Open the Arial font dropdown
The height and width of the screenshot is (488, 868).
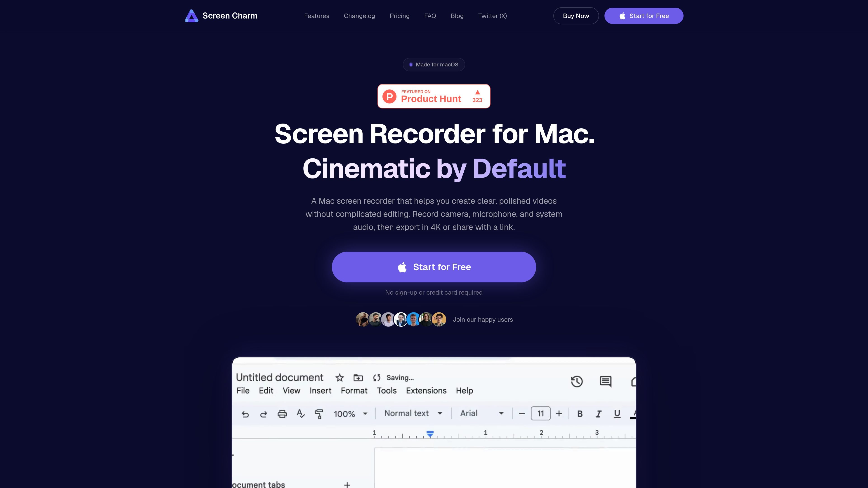pos(482,413)
